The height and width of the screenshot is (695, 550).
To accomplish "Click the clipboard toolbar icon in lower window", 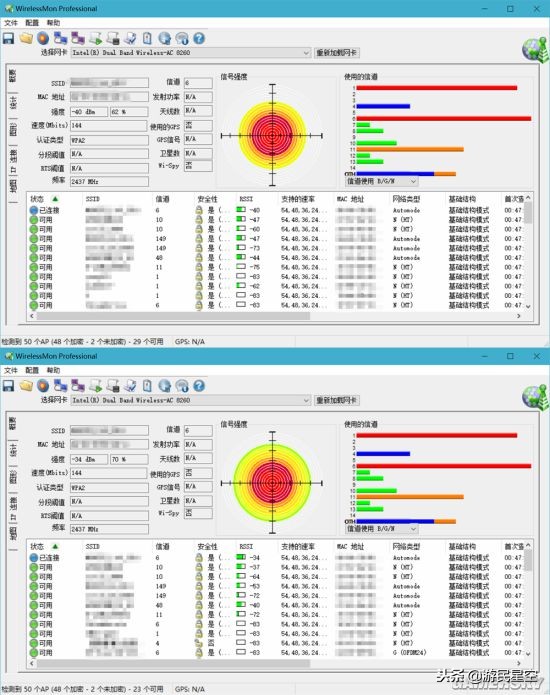I will tap(147, 386).
